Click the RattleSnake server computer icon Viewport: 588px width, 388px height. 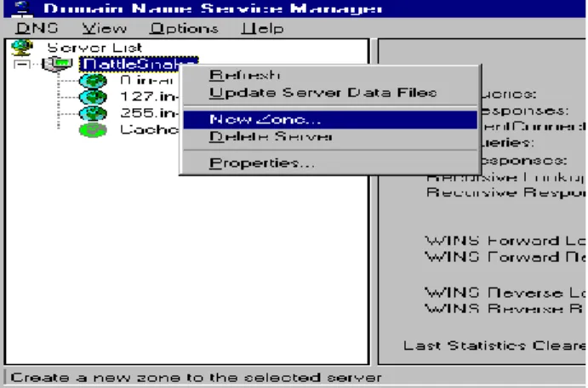point(57,63)
